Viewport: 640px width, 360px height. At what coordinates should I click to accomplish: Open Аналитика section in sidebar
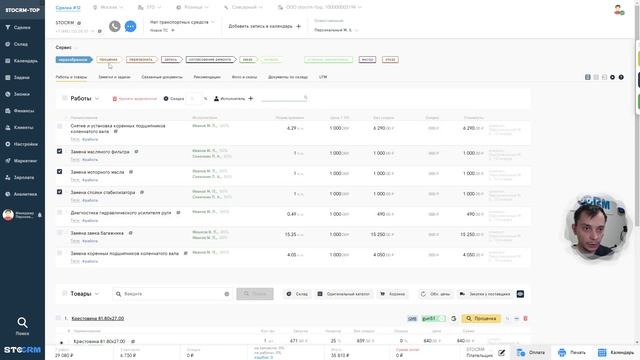(21, 194)
